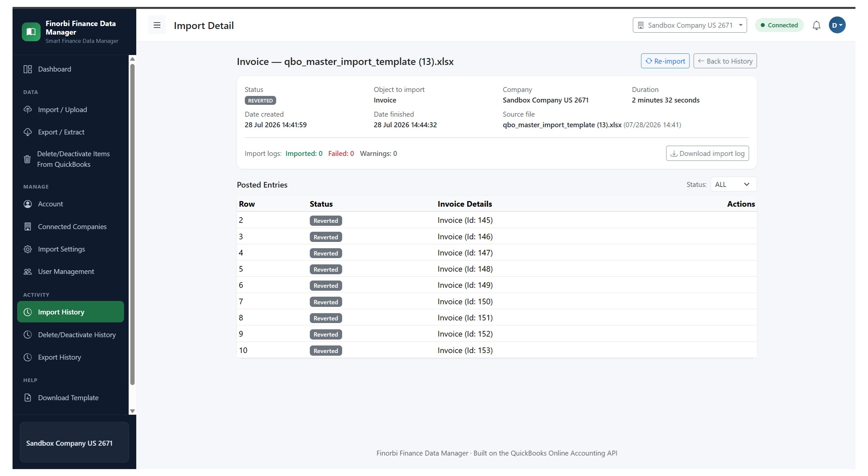
Task: Click the Invoice Details column header
Action: 465,204
